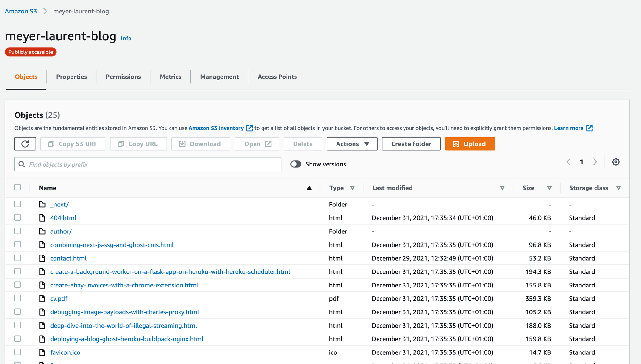Viewport: 641px width, 364px height.
Task: Go to previous page arrow
Action: tap(569, 162)
